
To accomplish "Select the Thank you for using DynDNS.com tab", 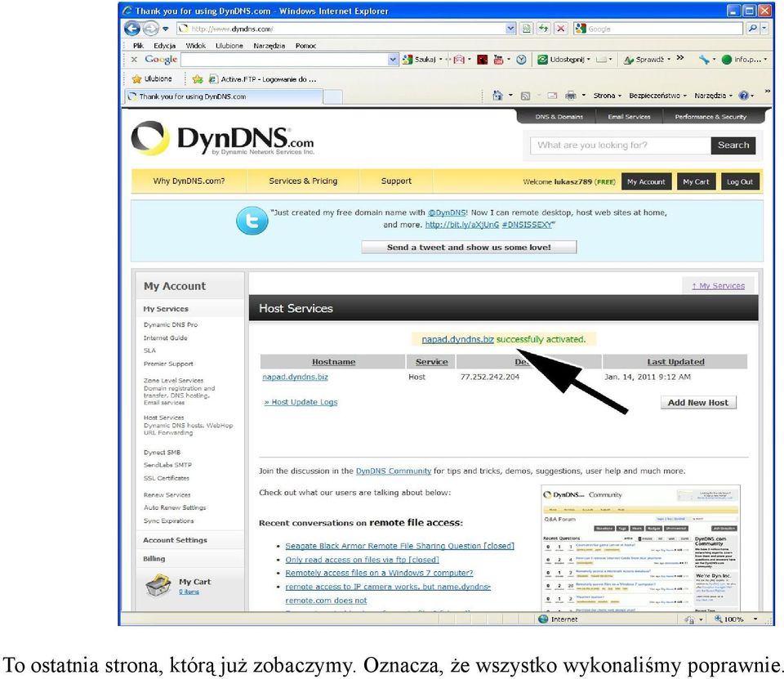I will [224, 96].
